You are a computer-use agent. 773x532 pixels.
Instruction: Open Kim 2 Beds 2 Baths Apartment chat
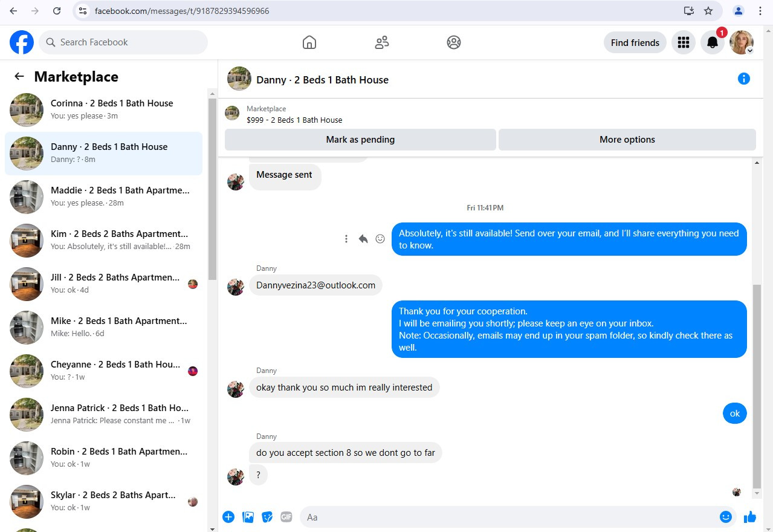[x=103, y=241]
